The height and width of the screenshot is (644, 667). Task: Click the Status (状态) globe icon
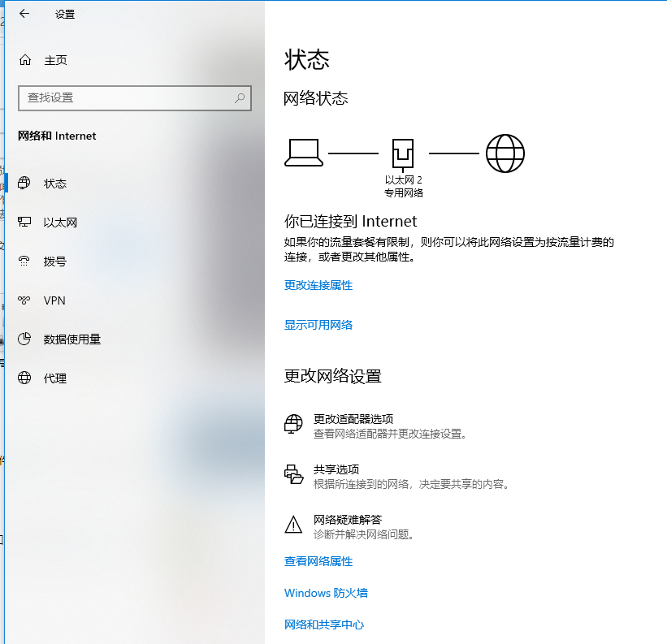tap(25, 184)
